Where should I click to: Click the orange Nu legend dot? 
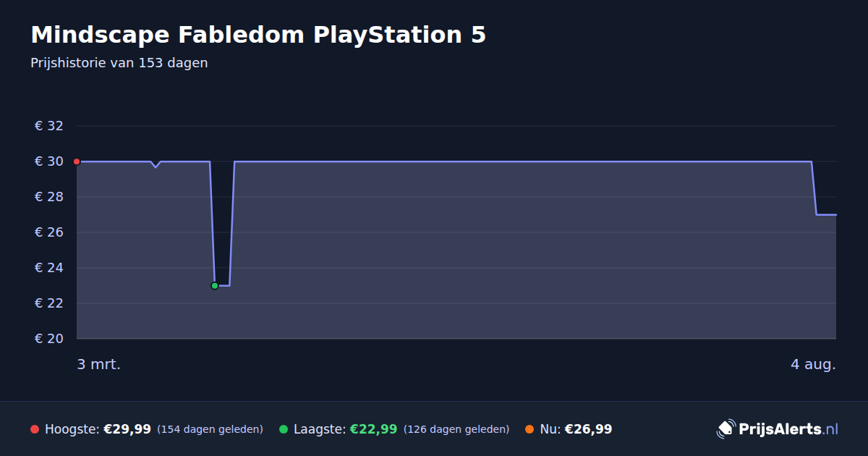(529, 429)
